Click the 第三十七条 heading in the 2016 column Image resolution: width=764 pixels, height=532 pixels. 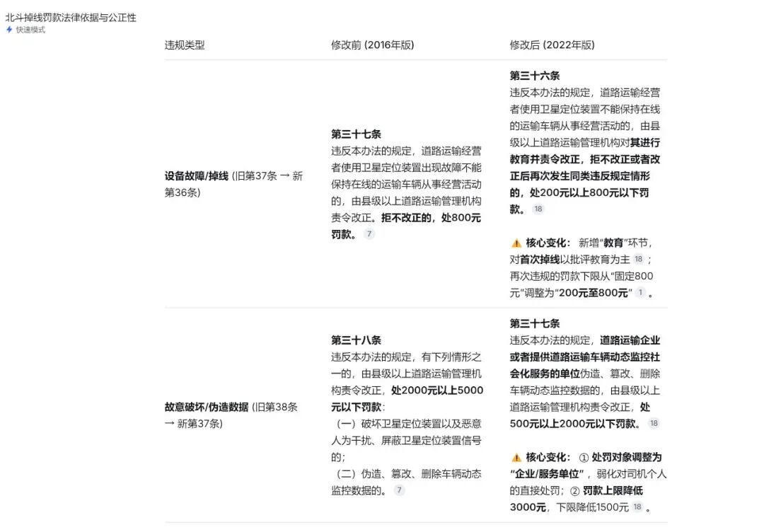coord(356,134)
